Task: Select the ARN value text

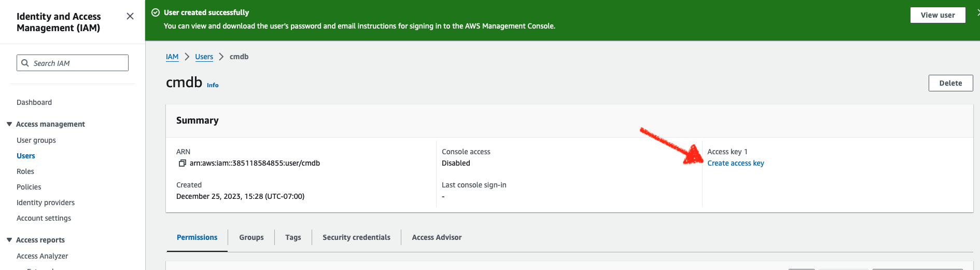Action: 255,163
